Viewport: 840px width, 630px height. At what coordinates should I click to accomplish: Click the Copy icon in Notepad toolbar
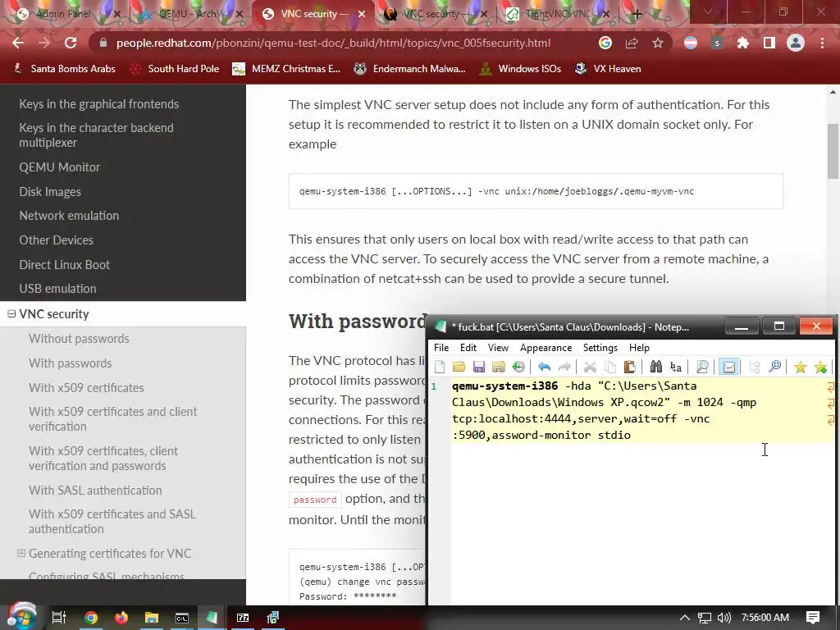[610, 367]
